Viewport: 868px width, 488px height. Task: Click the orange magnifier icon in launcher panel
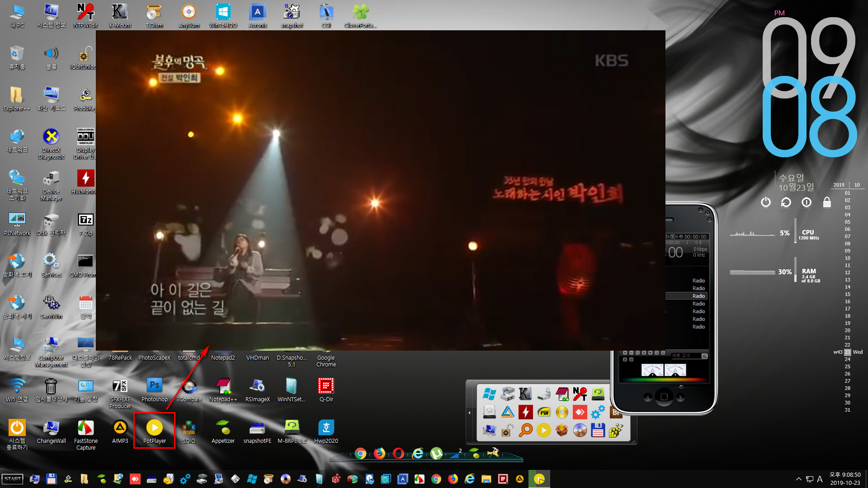tap(526, 430)
